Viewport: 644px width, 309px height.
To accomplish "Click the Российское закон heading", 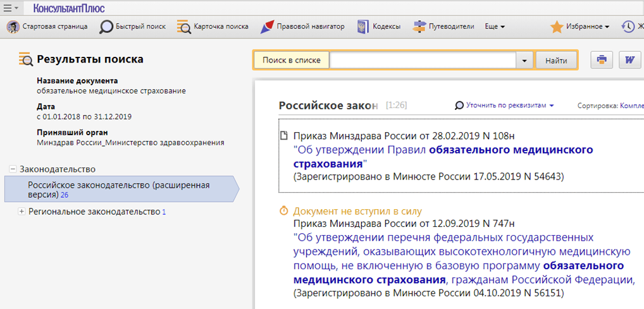I will 328,106.
